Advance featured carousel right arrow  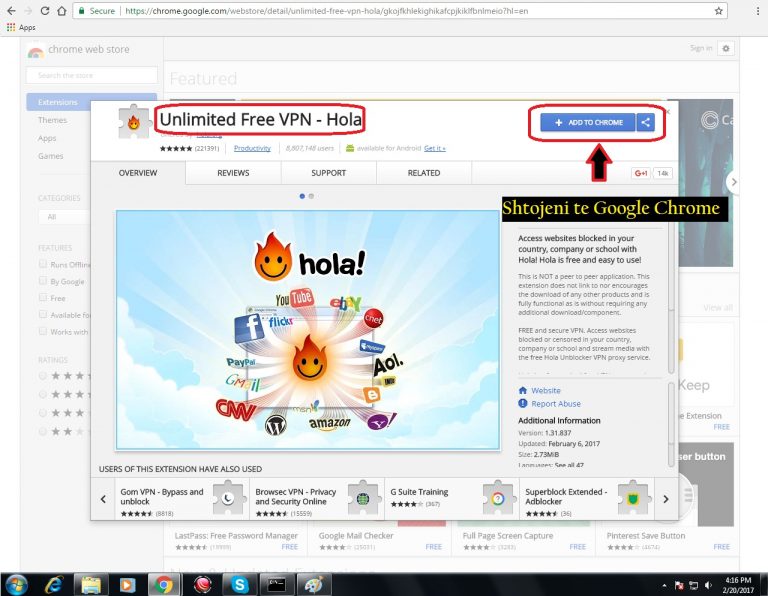point(733,182)
